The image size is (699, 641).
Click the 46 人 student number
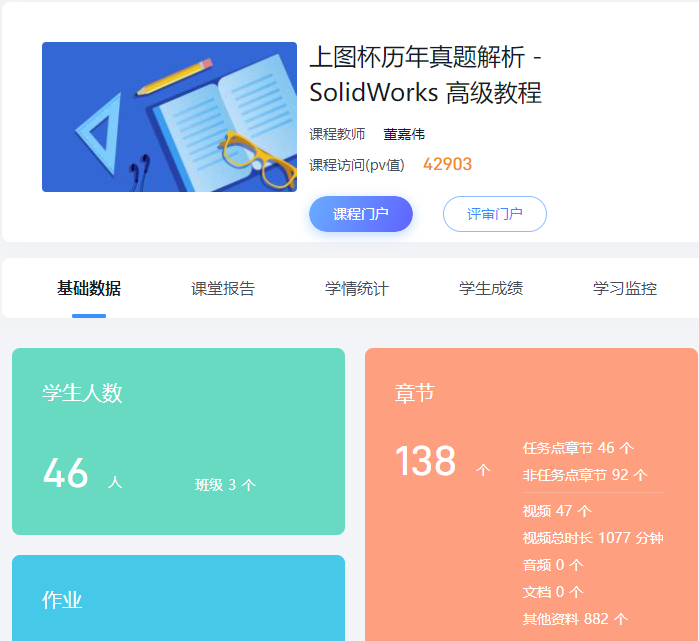coord(82,473)
